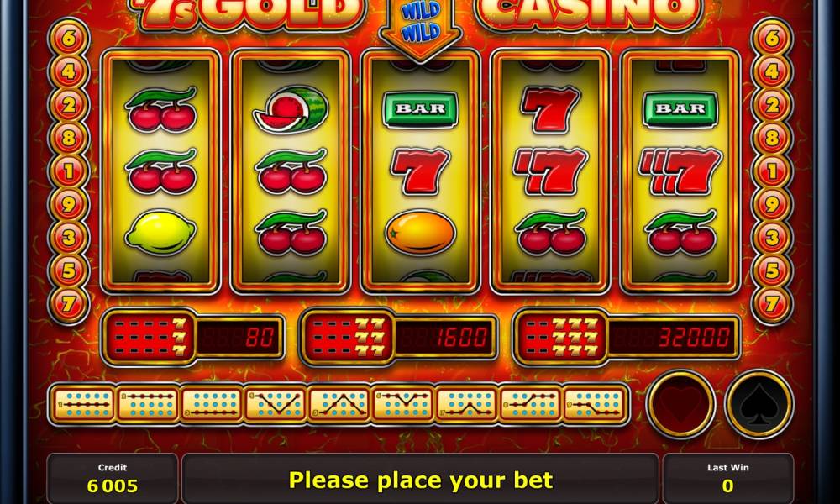The image size is (840, 504).
Task: Select the inverted-V payline 5 pattern
Action: [339, 404]
